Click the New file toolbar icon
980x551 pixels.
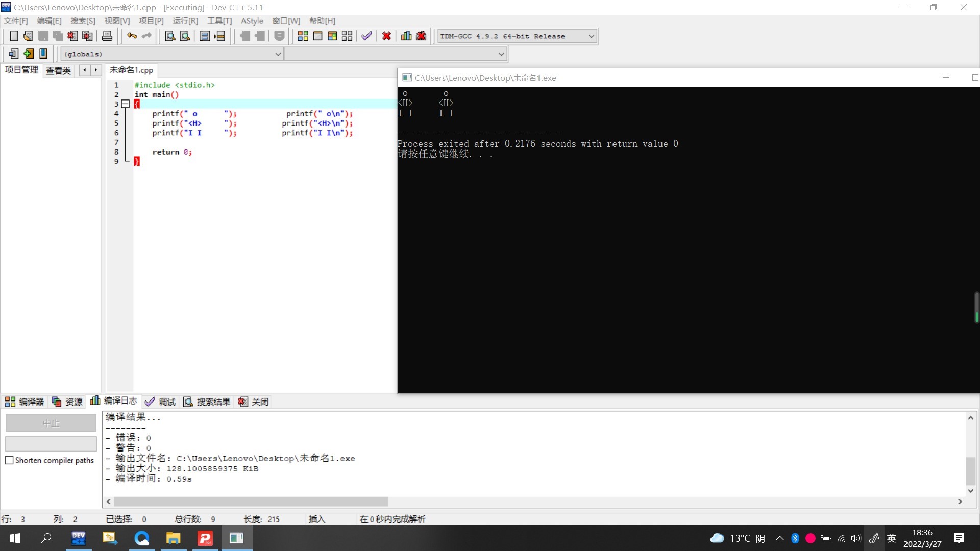[14, 36]
